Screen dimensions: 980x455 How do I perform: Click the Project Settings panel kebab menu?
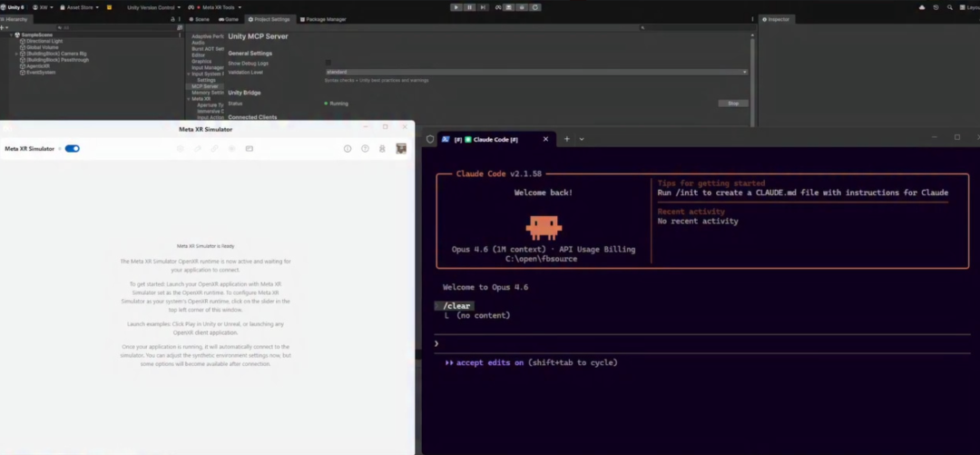(752, 19)
